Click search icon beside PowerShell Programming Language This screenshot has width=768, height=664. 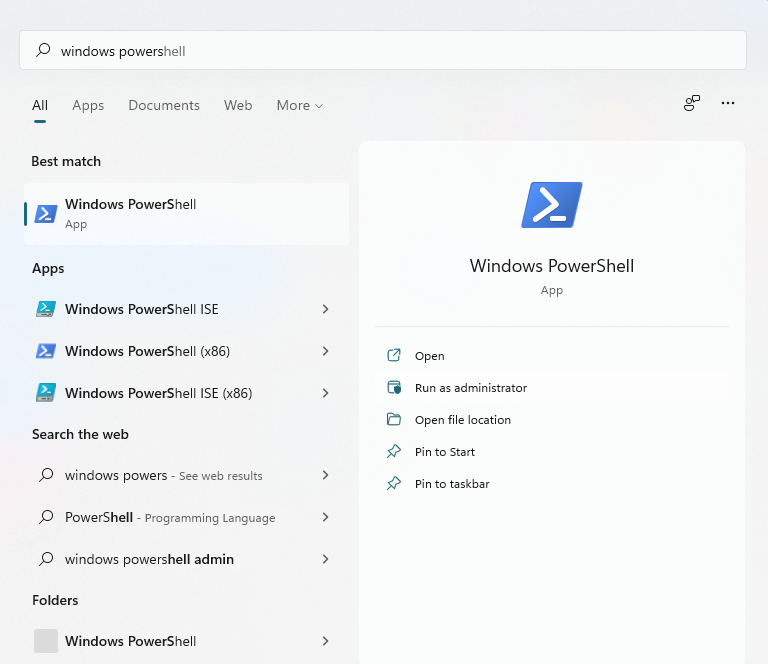click(46, 517)
